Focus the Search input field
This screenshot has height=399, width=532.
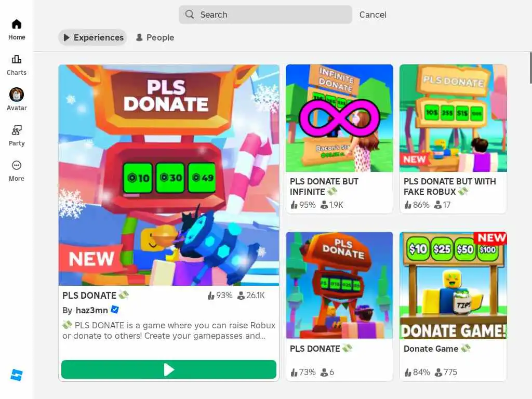[x=265, y=15]
